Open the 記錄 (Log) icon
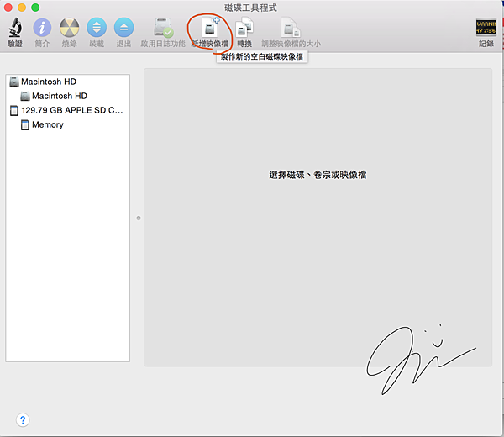 click(486, 28)
